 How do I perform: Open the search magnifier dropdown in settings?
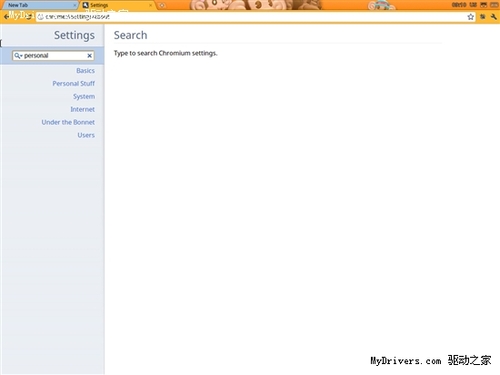[18, 56]
